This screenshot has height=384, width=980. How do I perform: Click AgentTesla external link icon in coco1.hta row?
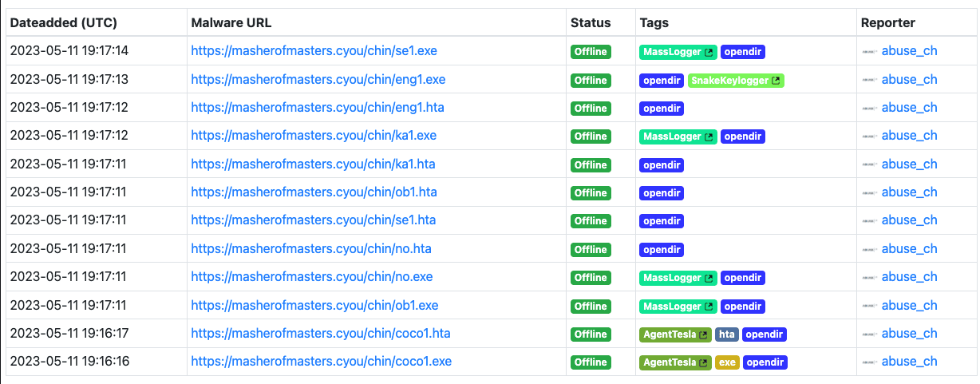click(703, 335)
